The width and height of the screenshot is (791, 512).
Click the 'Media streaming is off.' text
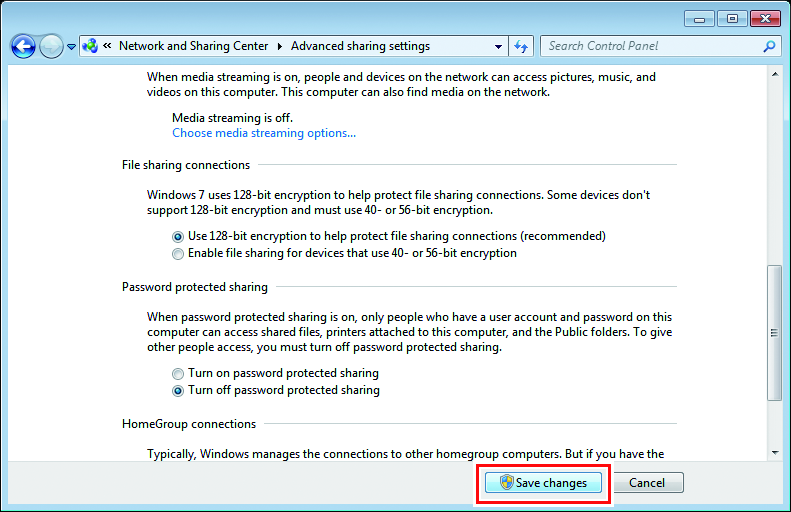click(233, 118)
